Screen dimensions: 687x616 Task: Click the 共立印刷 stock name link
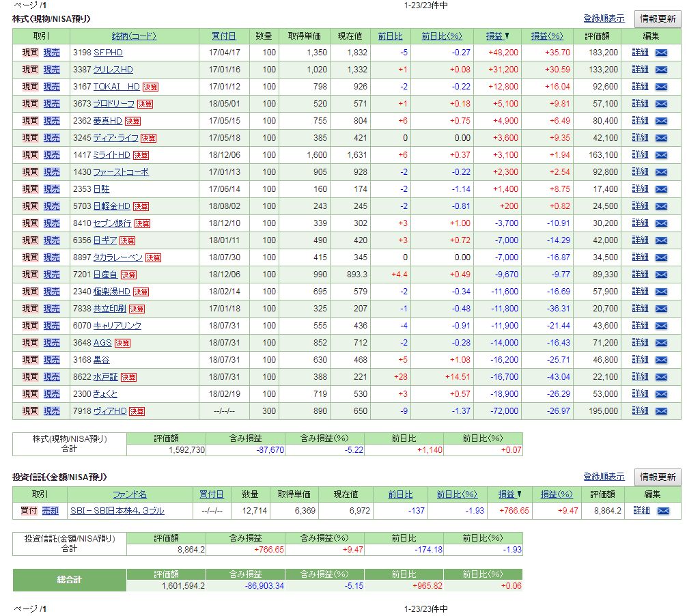(x=109, y=309)
